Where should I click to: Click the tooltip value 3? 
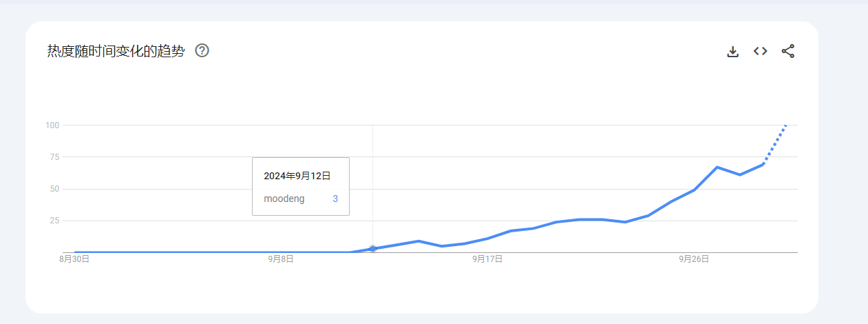tap(335, 199)
